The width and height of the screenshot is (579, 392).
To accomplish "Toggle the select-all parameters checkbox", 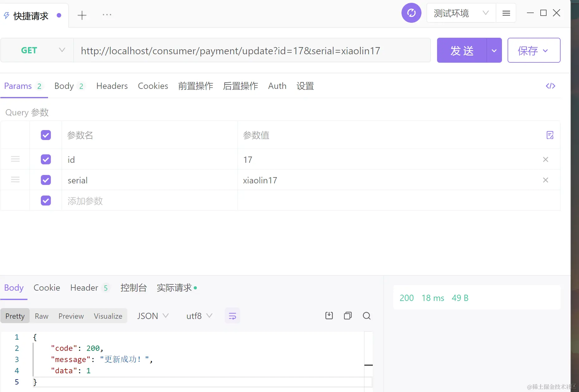I will [46, 135].
